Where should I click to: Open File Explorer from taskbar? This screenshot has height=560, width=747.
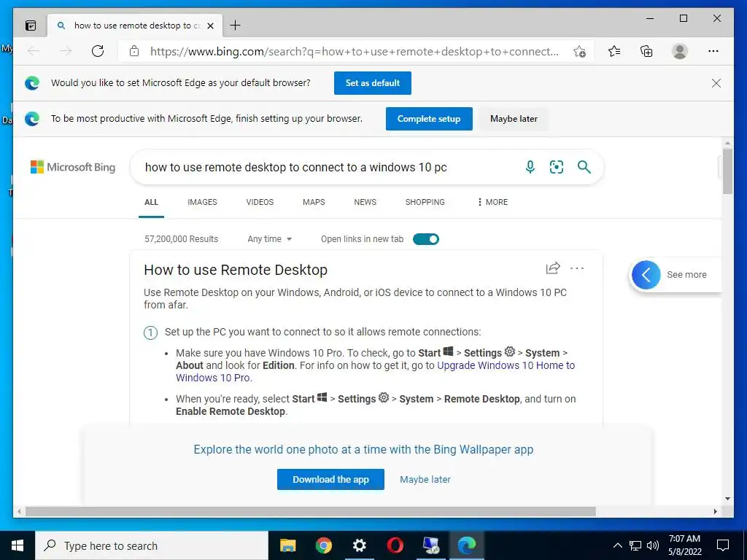pyautogui.click(x=287, y=545)
